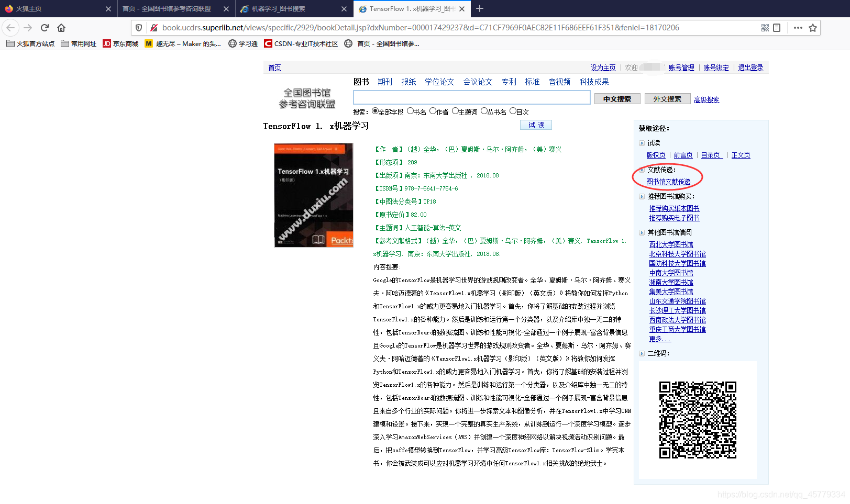Open the tracking protection shield icon

139,28
